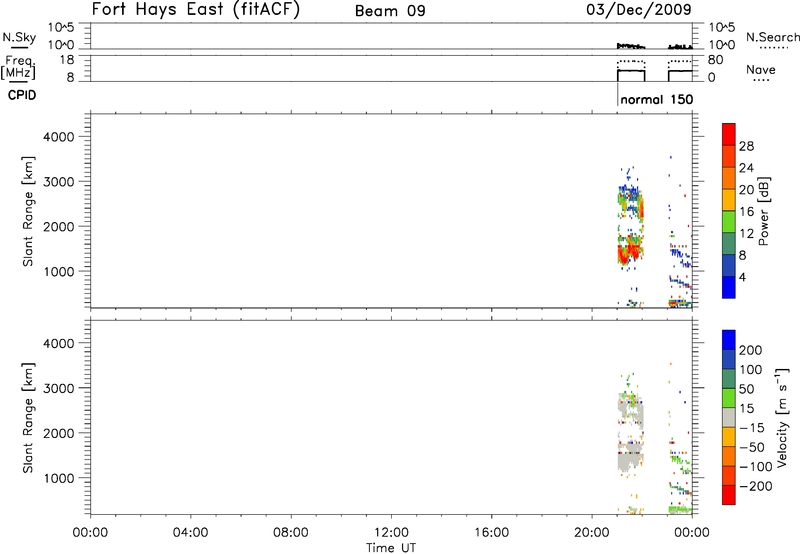The width and height of the screenshot is (800, 554).
Task: Click the 'N.Search' legend label
Action: point(772,37)
